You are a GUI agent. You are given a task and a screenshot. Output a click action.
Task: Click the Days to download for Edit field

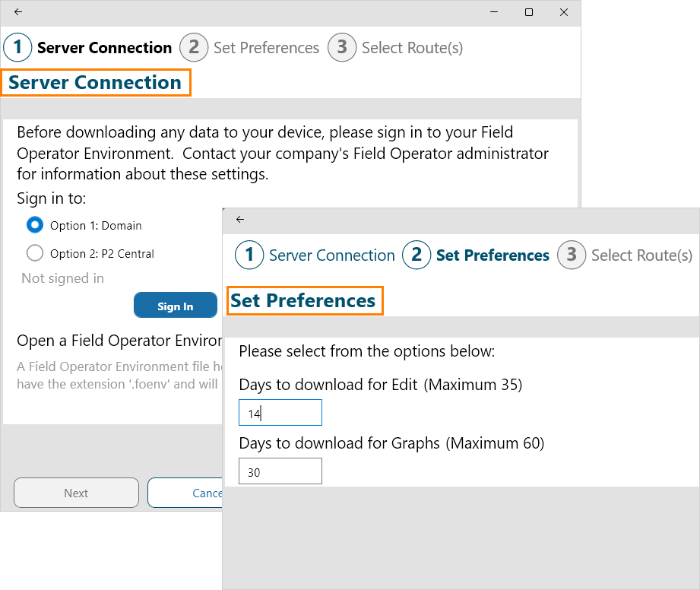point(280,413)
